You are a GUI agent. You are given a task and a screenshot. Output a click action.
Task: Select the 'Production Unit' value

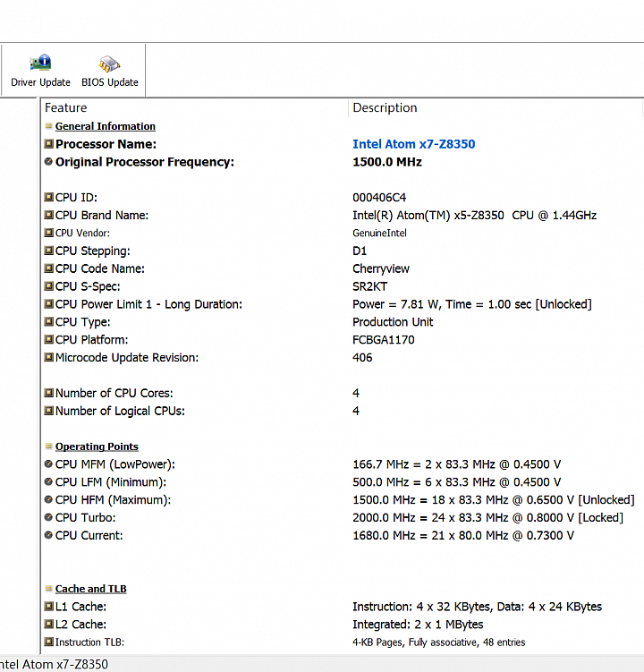pyautogui.click(x=393, y=322)
